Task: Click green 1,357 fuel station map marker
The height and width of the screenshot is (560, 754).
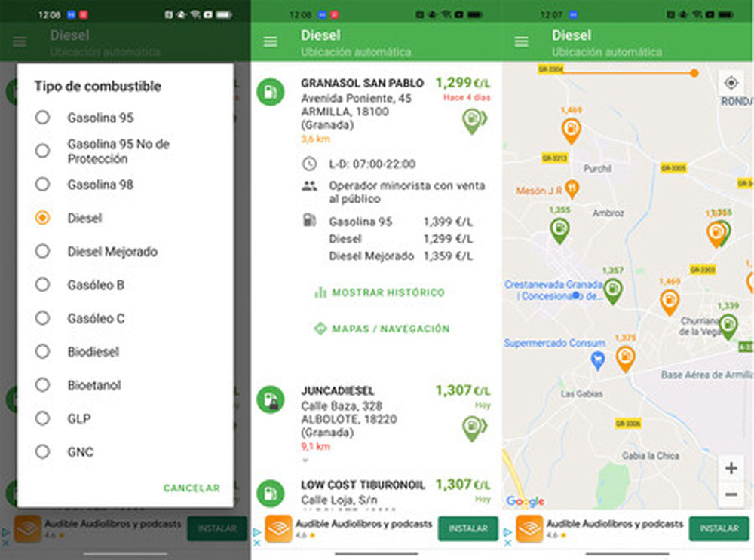Action: (x=613, y=290)
